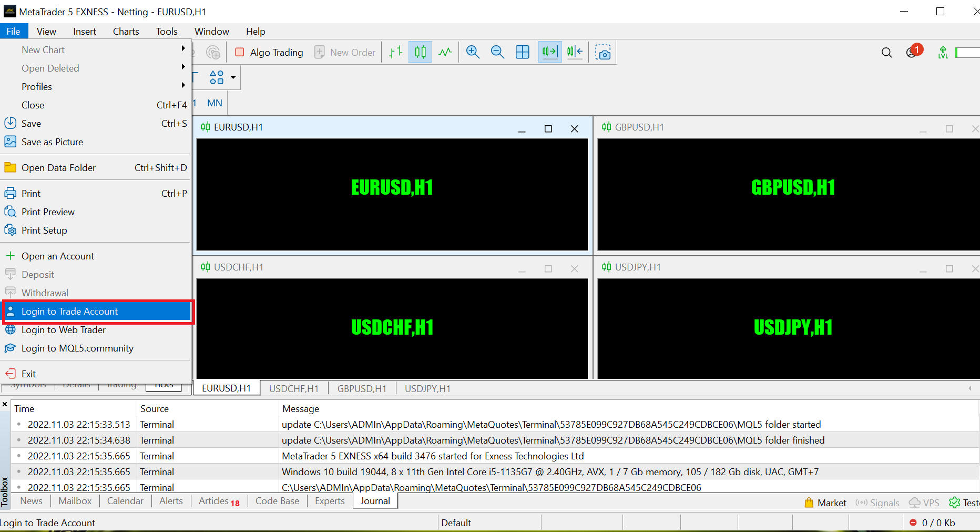Open the Market button

[825, 503]
